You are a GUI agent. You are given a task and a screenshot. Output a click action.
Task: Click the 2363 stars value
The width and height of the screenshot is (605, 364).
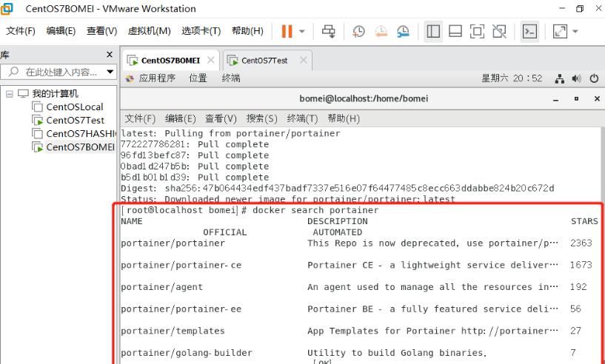point(581,243)
